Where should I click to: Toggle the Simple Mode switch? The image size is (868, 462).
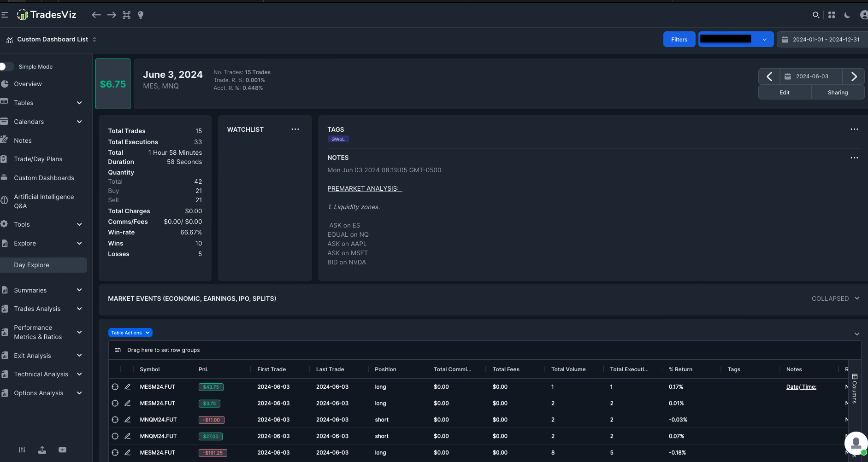tap(6, 66)
